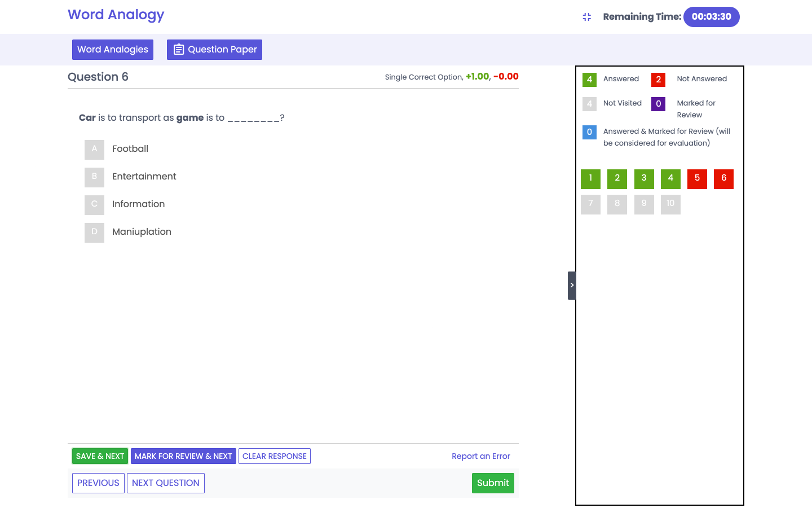Image resolution: width=812 pixels, height=508 pixels.
Task: Select option D Maniuplation
Action: 94,232
